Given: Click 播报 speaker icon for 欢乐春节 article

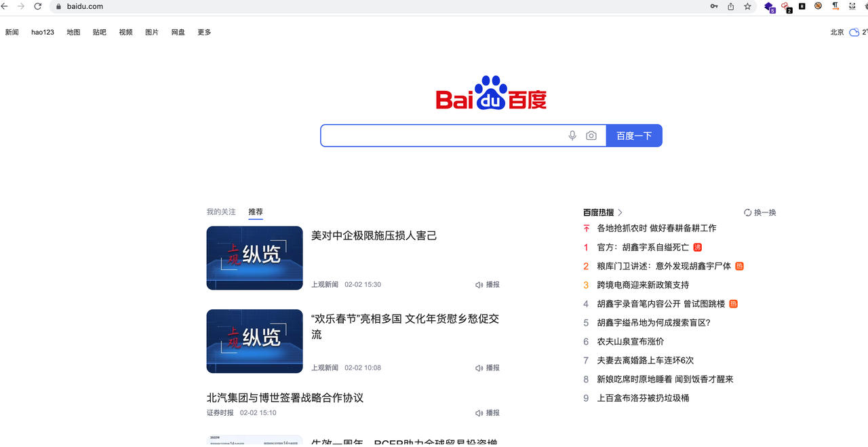Looking at the screenshot, I should click(x=479, y=368).
